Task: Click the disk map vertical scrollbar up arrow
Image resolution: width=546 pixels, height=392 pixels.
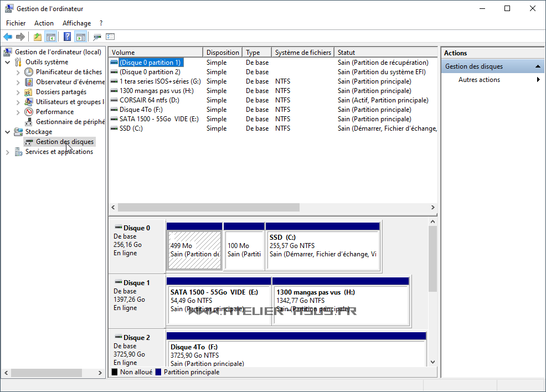Action: click(432, 222)
